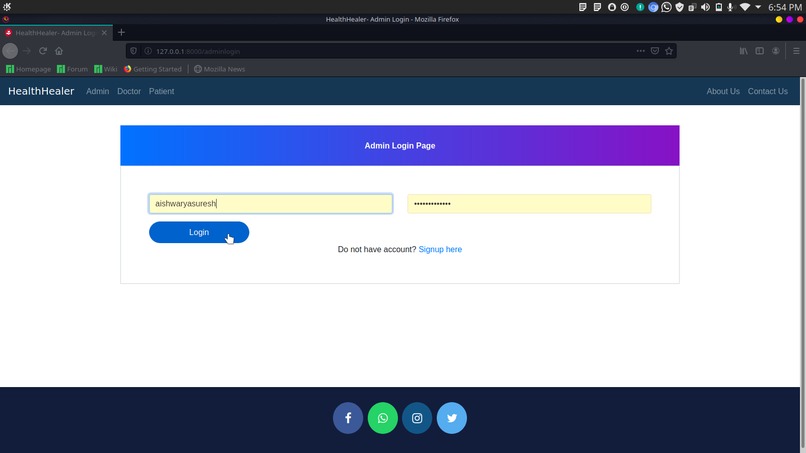Open Wiki bookmark
The image size is (806, 453).
(x=106, y=69)
